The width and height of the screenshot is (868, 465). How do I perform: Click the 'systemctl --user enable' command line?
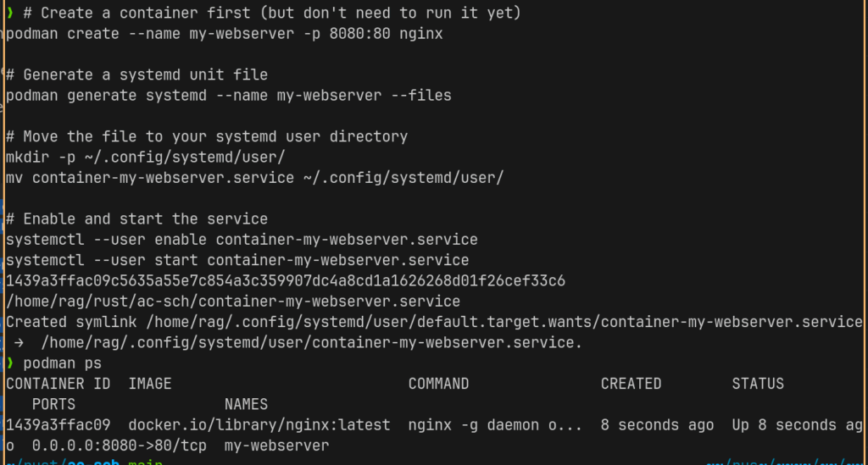[x=242, y=240]
